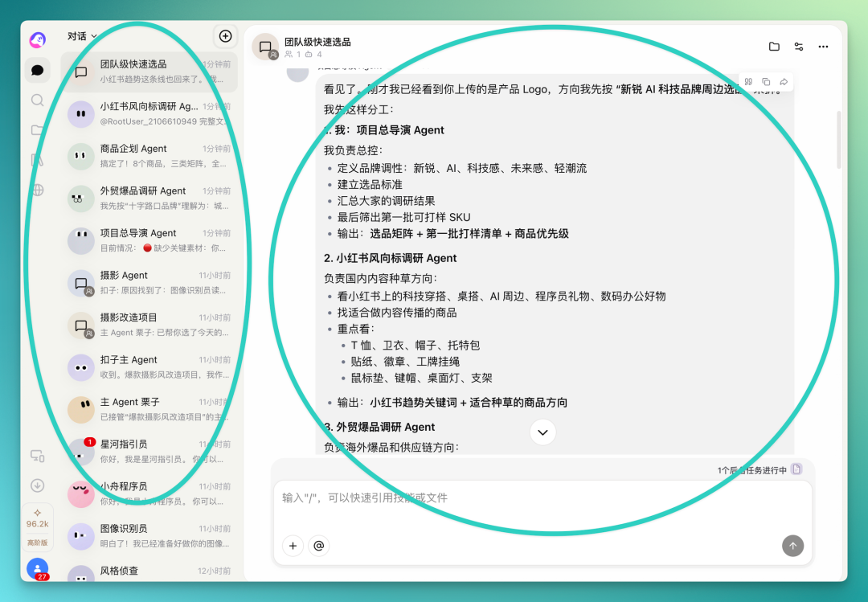Open the 图像识别员 conversation
The image size is (868, 602).
click(149, 536)
